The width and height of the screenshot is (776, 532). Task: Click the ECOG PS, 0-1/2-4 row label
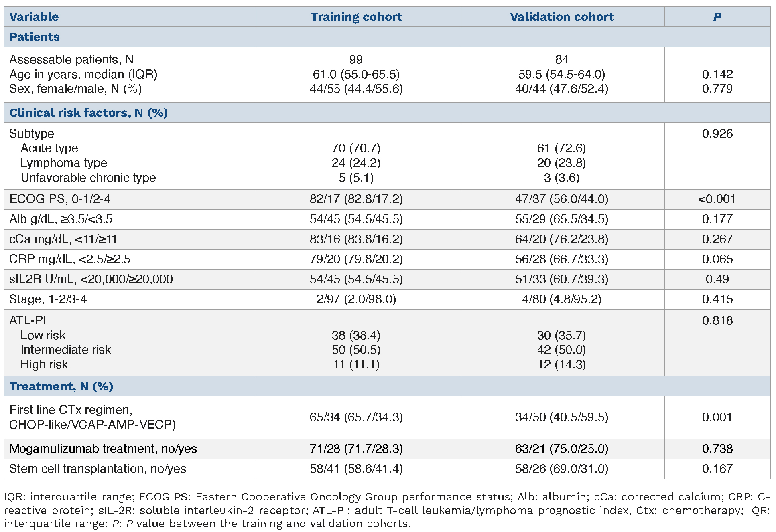[x=60, y=199]
